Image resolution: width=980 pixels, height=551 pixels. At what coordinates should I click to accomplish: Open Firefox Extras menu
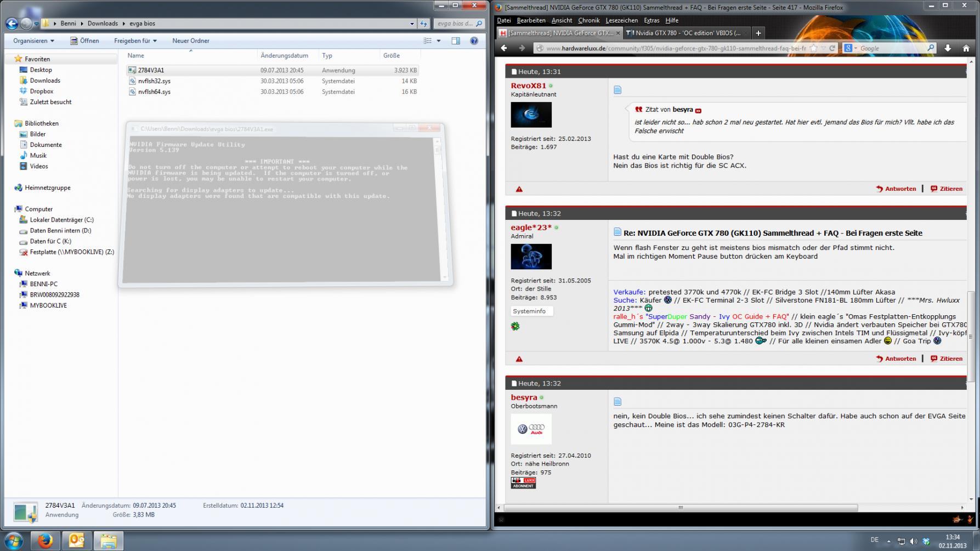[652, 20]
